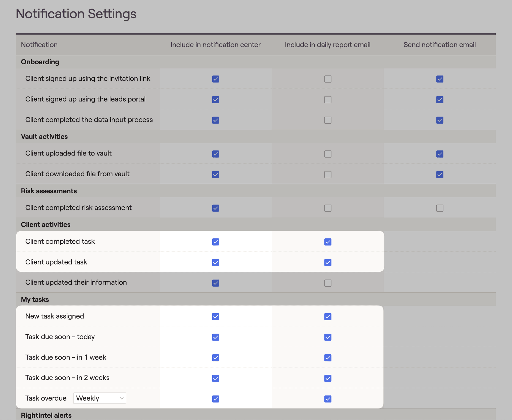Image resolution: width=512 pixels, height=420 pixels.
Task: Enable daily report for invitation link signup
Action: (x=328, y=79)
